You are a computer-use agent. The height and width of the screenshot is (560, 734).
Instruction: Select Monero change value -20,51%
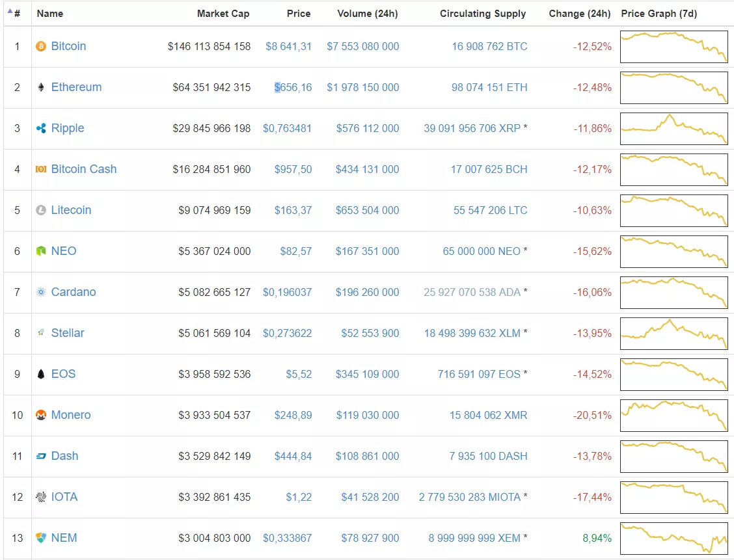point(592,415)
